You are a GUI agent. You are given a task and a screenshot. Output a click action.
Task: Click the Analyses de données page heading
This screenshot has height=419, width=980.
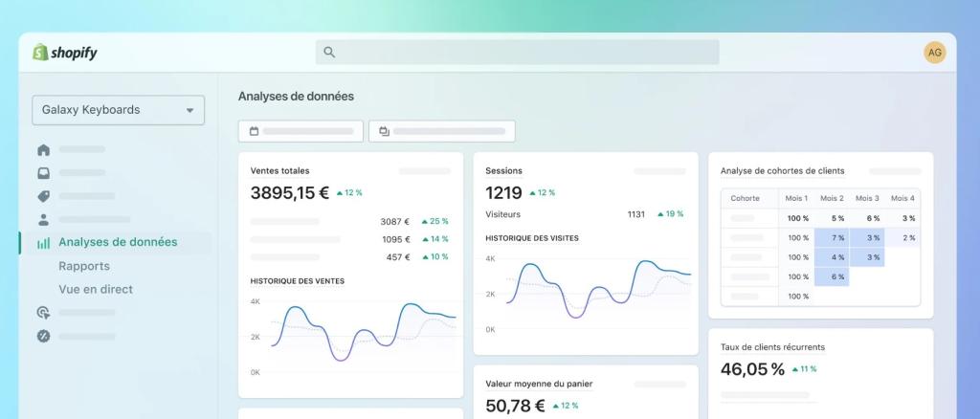coord(297,97)
